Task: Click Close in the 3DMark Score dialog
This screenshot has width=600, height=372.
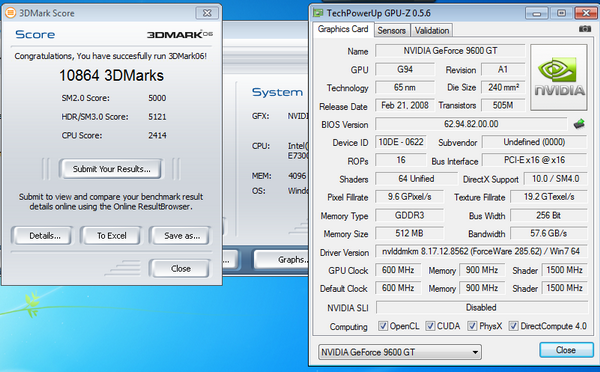Action: [x=181, y=269]
